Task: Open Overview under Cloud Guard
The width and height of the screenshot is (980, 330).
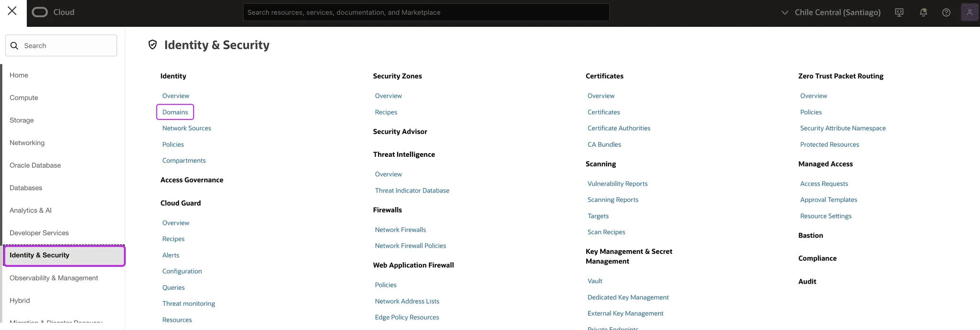Action: (176, 223)
